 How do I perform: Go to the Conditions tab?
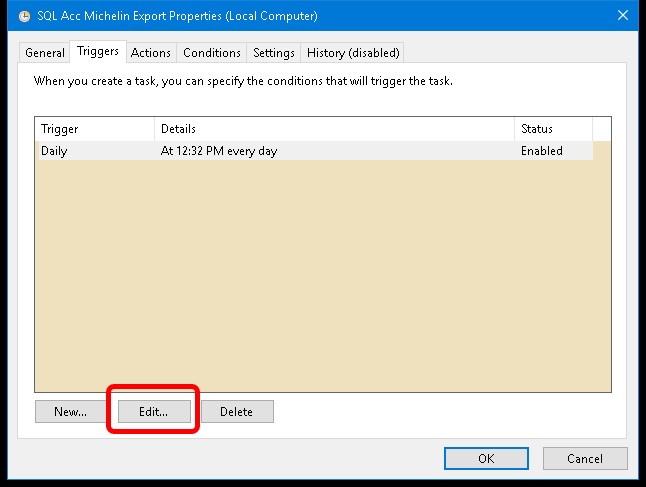[x=212, y=53]
